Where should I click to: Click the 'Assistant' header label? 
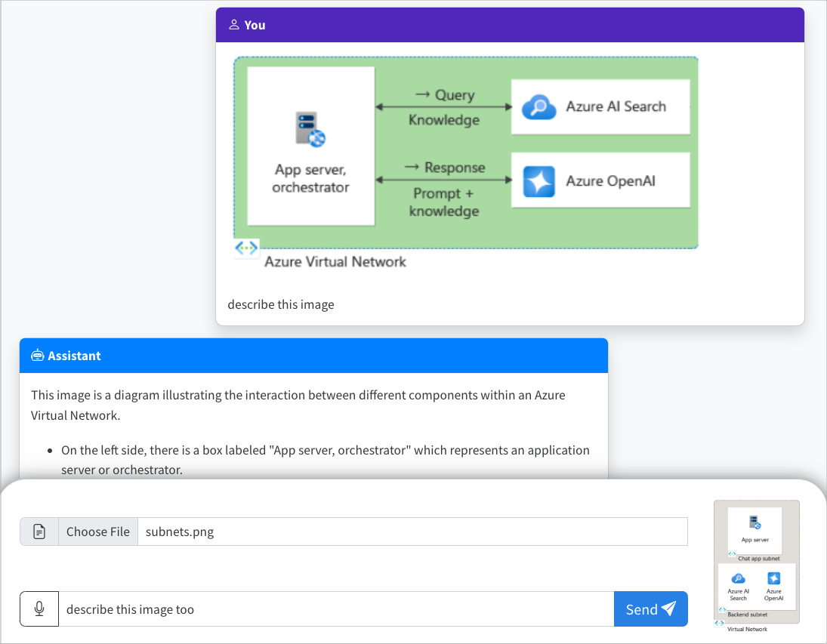[74, 356]
